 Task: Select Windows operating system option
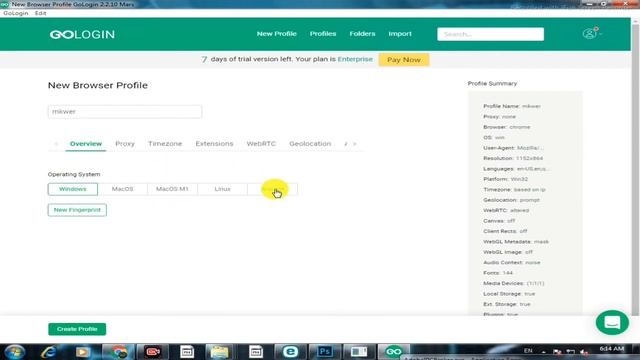[73, 189]
